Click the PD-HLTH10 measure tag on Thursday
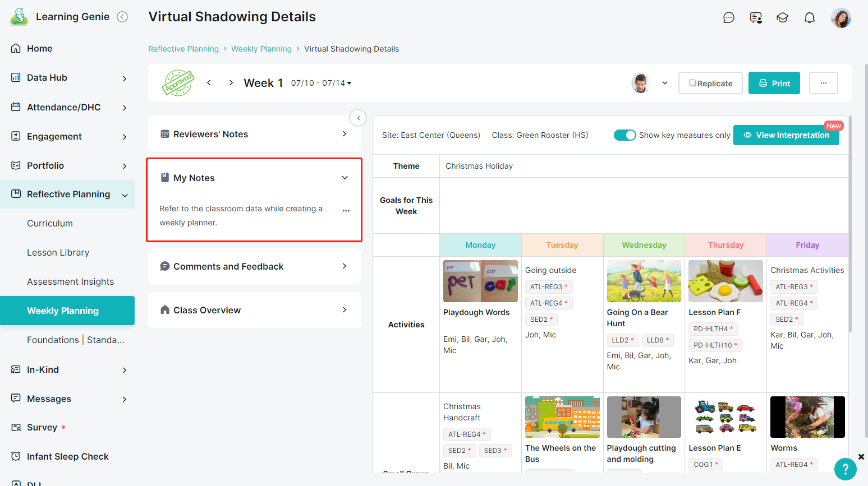The width and height of the screenshot is (868, 486). pos(715,345)
